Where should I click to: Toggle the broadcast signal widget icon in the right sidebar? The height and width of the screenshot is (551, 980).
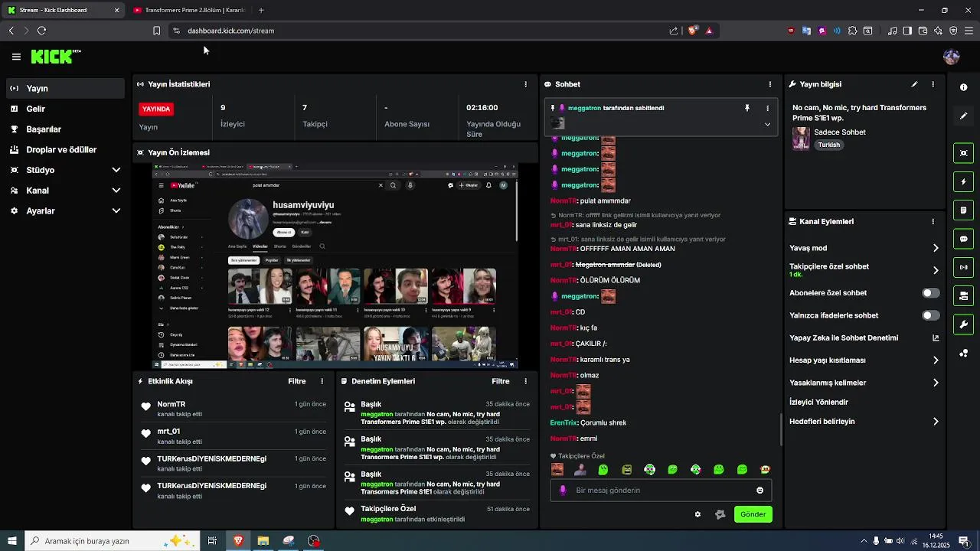click(963, 267)
